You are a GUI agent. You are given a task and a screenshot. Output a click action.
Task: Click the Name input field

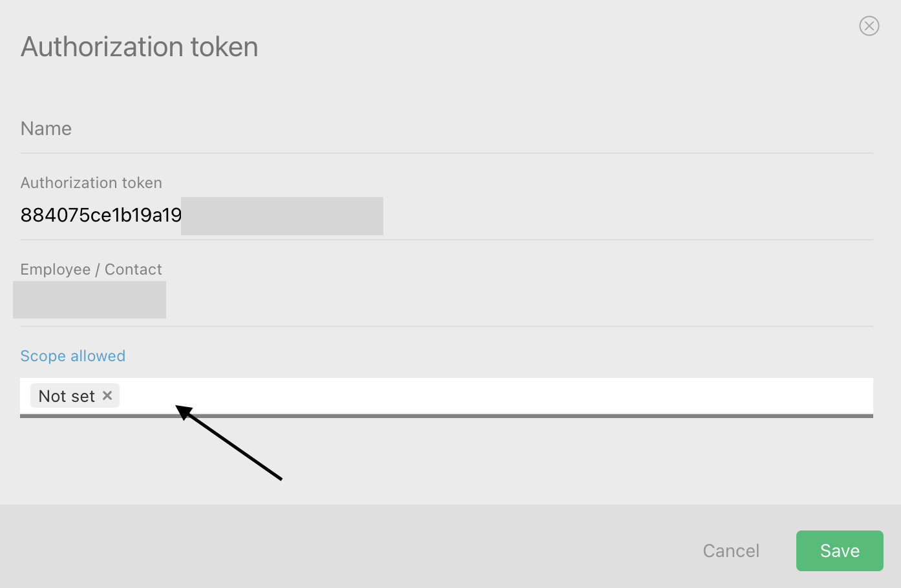tap(446, 129)
